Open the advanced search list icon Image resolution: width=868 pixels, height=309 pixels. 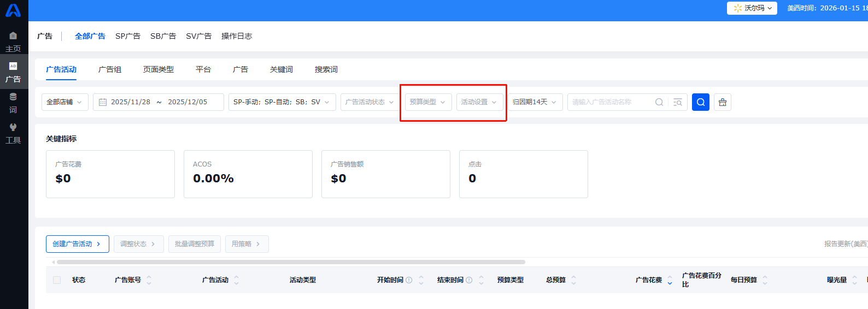[x=677, y=102]
